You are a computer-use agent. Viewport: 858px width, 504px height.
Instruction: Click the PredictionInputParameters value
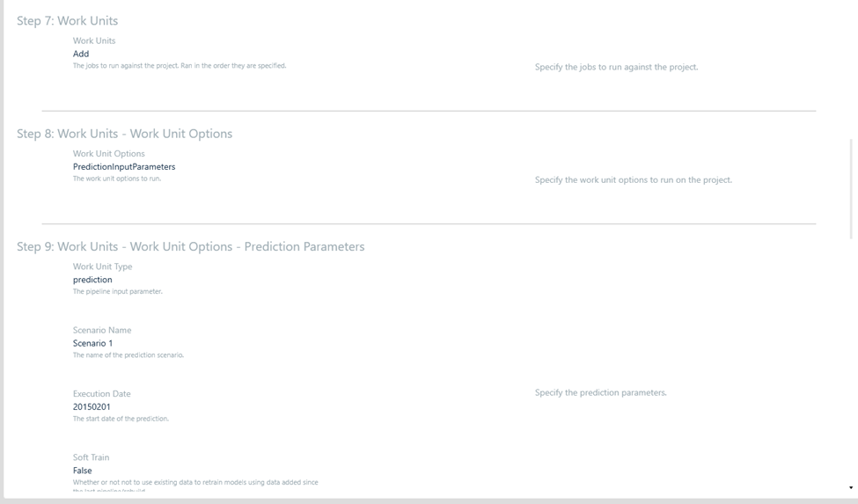[124, 166]
